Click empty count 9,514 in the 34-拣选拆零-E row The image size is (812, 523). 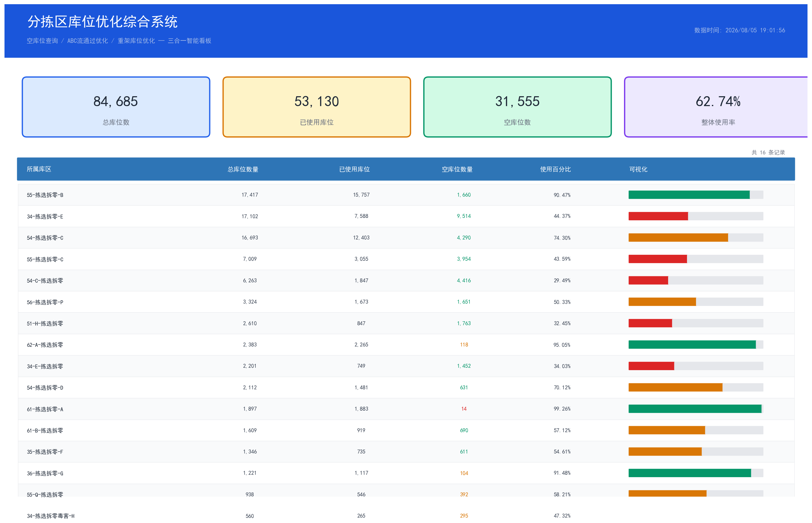(x=464, y=216)
